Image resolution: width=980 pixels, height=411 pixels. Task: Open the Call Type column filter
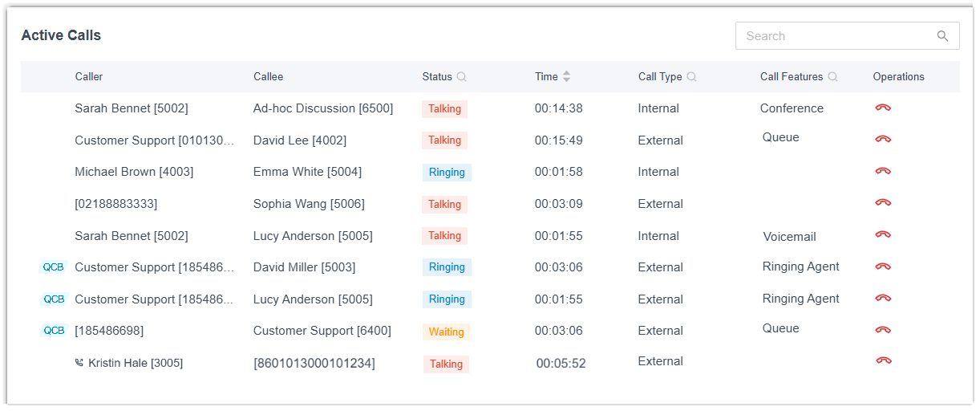tap(691, 77)
